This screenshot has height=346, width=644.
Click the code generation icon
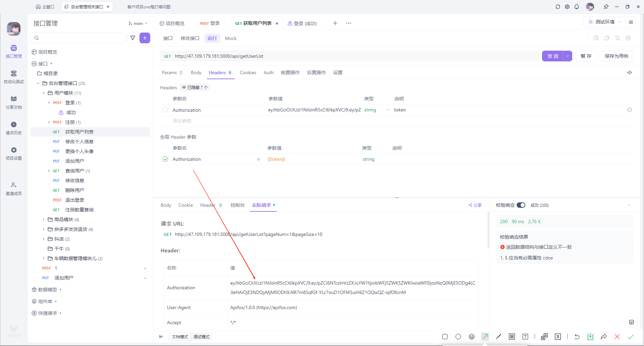630,72
